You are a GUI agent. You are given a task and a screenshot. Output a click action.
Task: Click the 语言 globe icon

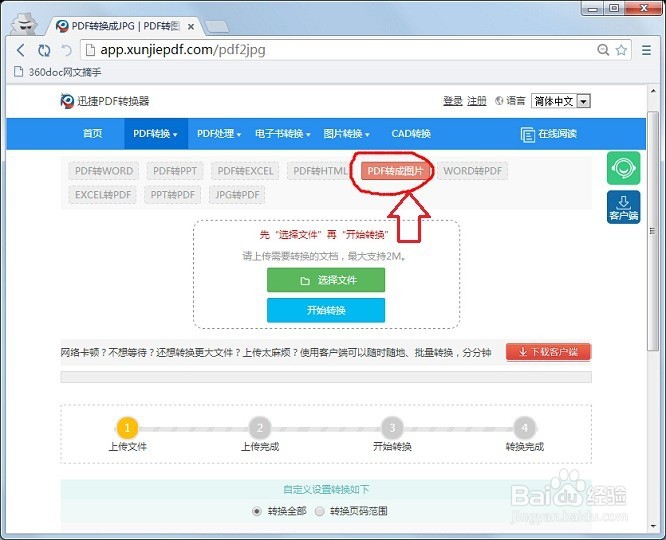(499, 101)
